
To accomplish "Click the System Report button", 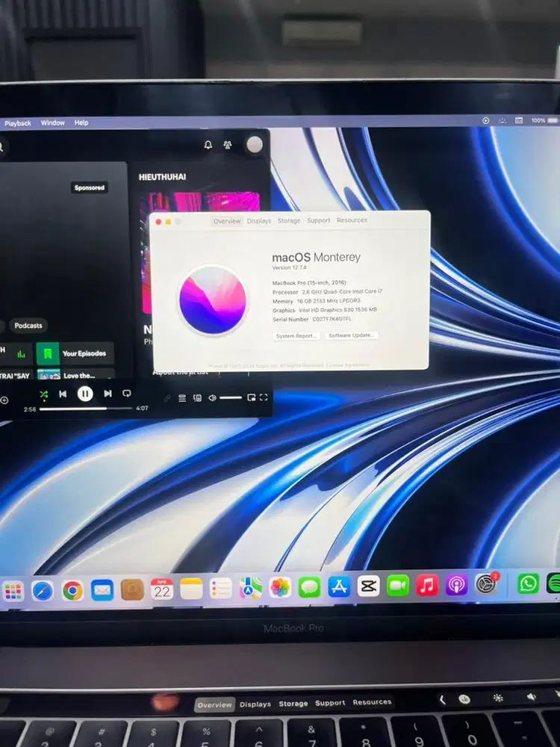I will 296,336.
